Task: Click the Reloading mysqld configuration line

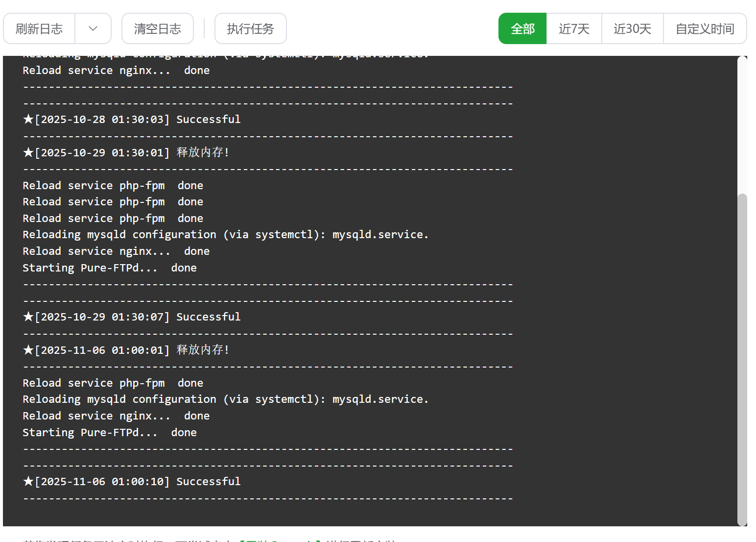Action: click(225, 234)
